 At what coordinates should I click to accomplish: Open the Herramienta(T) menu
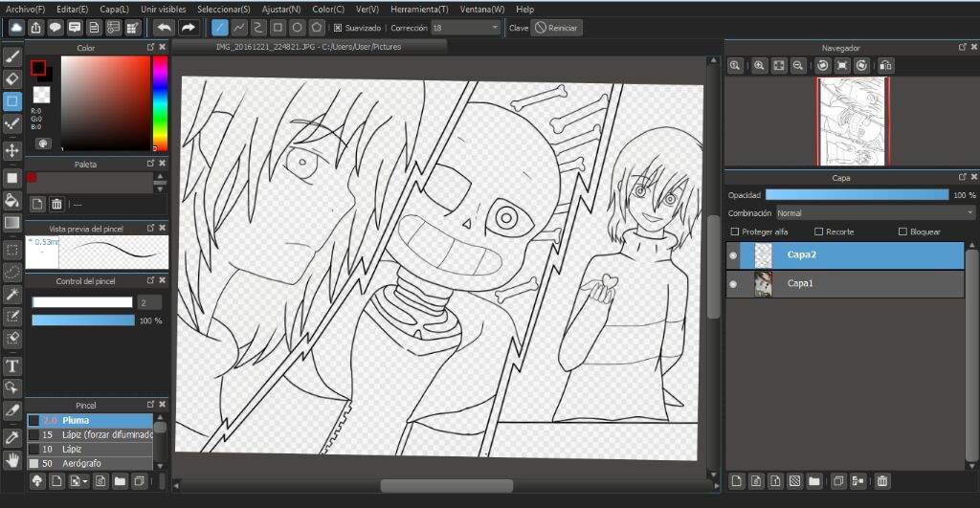pyautogui.click(x=419, y=10)
